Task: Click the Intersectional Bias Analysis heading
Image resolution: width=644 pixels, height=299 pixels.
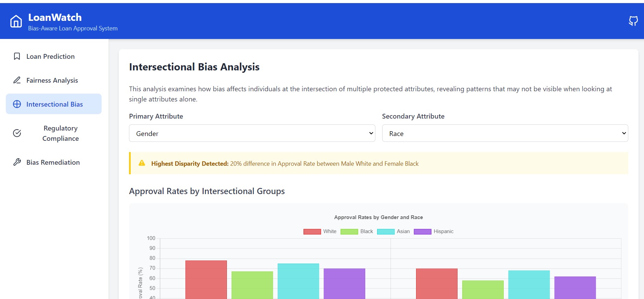Action: click(194, 67)
